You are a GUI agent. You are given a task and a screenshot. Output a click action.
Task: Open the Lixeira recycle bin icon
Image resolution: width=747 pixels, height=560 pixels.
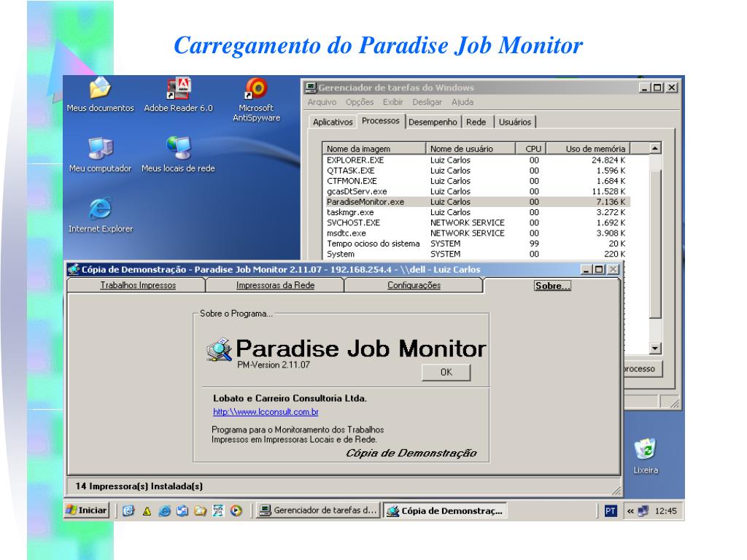pos(646,456)
